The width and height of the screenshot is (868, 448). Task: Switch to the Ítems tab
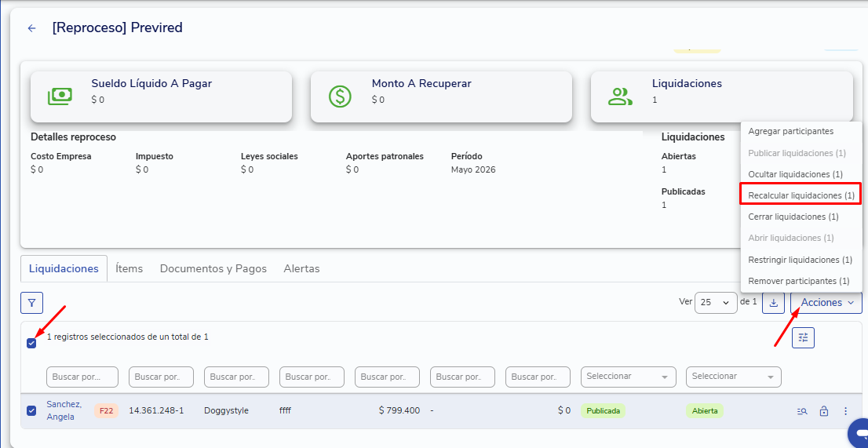pos(129,269)
